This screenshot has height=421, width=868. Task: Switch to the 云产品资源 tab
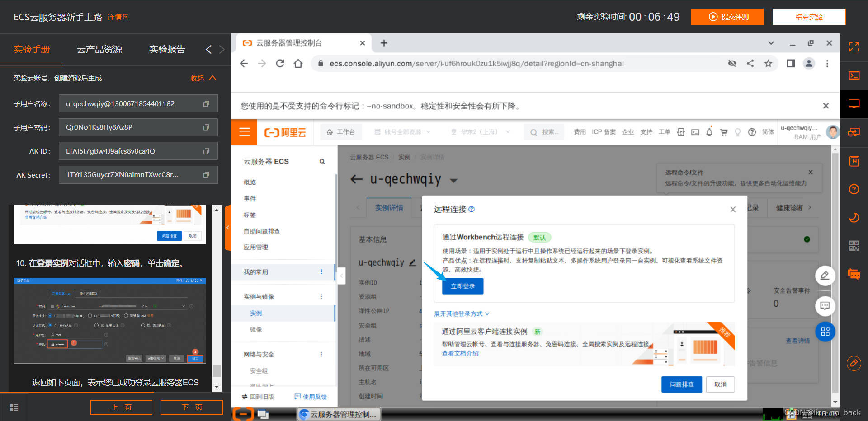coord(99,49)
